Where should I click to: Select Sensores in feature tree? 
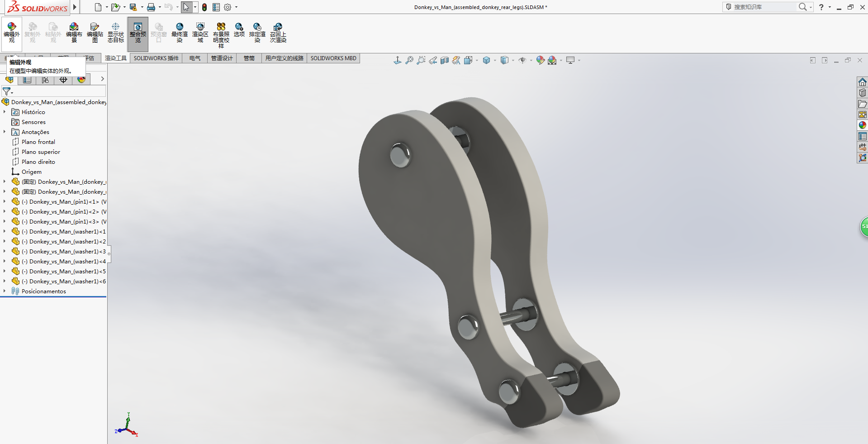33,122
